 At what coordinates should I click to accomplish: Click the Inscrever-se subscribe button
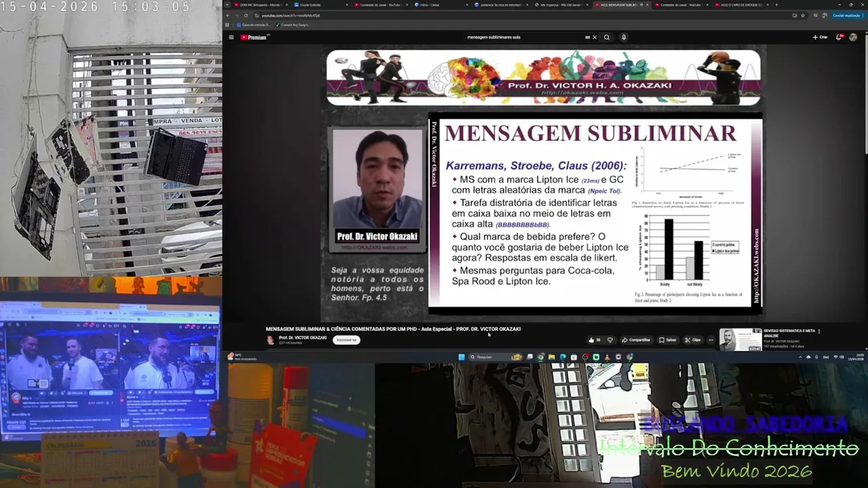point(346,340)
